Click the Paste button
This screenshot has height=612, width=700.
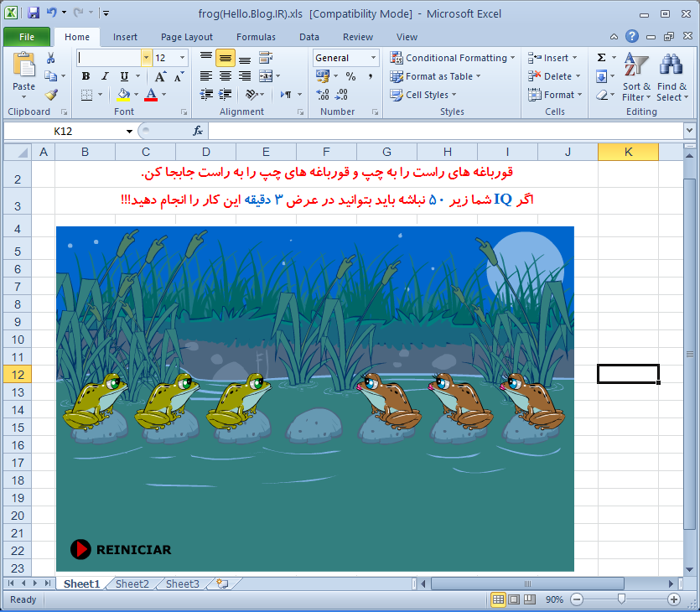(x=23, y=74)
